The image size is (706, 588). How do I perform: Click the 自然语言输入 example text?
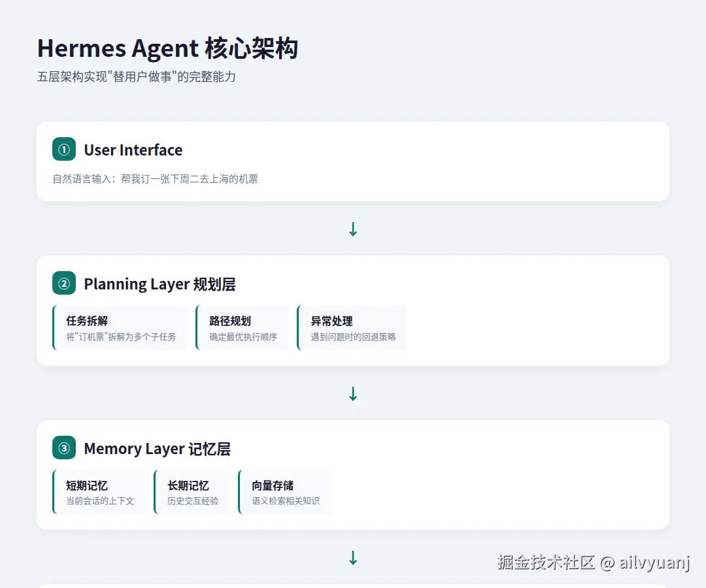156,179
